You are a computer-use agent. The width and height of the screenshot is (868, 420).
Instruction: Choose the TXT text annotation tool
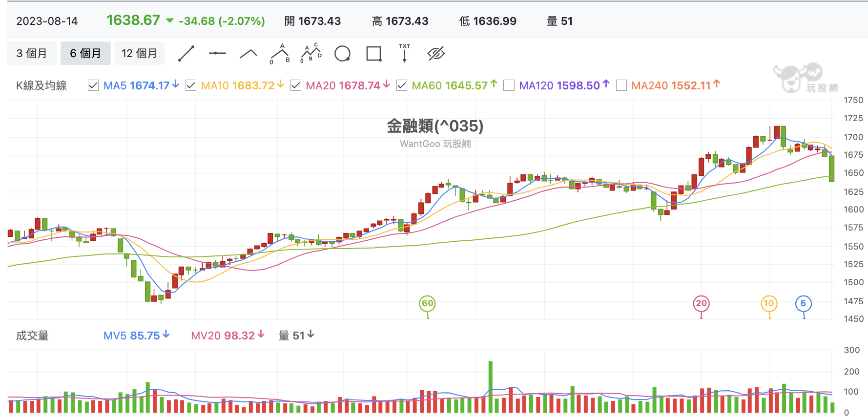point(405,53)
